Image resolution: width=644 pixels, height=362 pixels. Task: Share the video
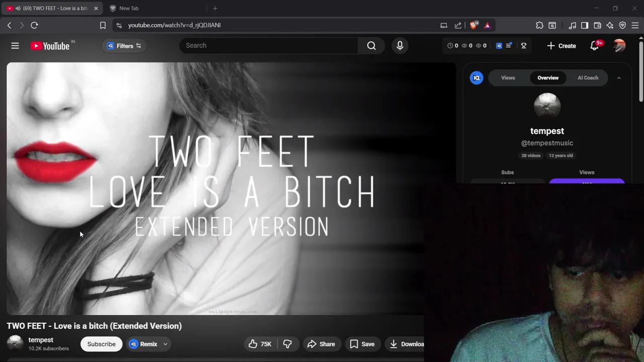(321, 344)
